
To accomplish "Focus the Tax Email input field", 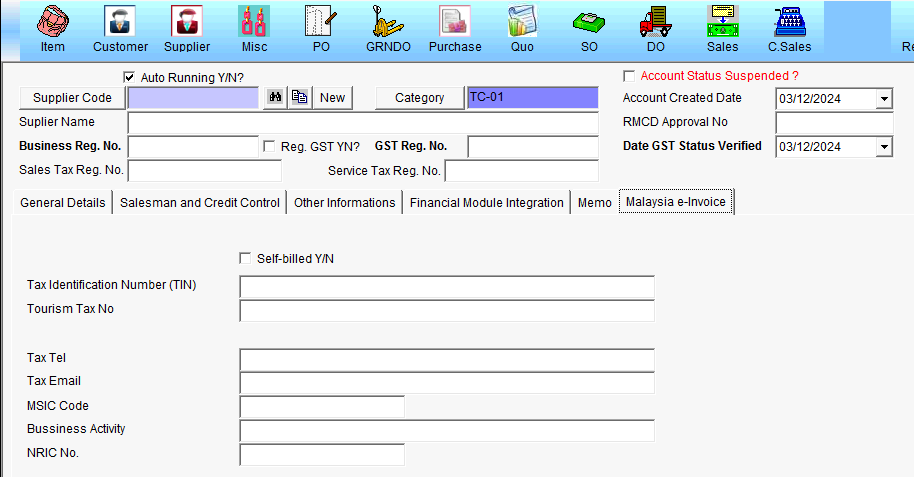I will coord(446,383).
